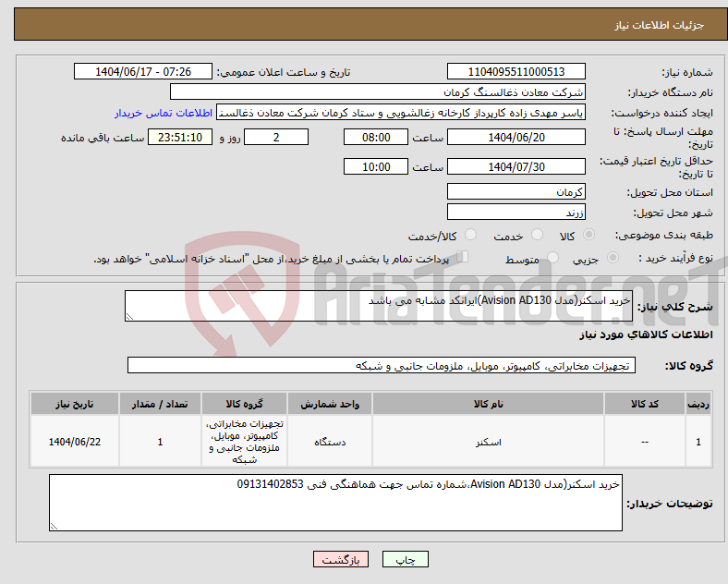Click delivery province field کرمان
The width and height of the screenshot is (728, 584).
[516, 191]
